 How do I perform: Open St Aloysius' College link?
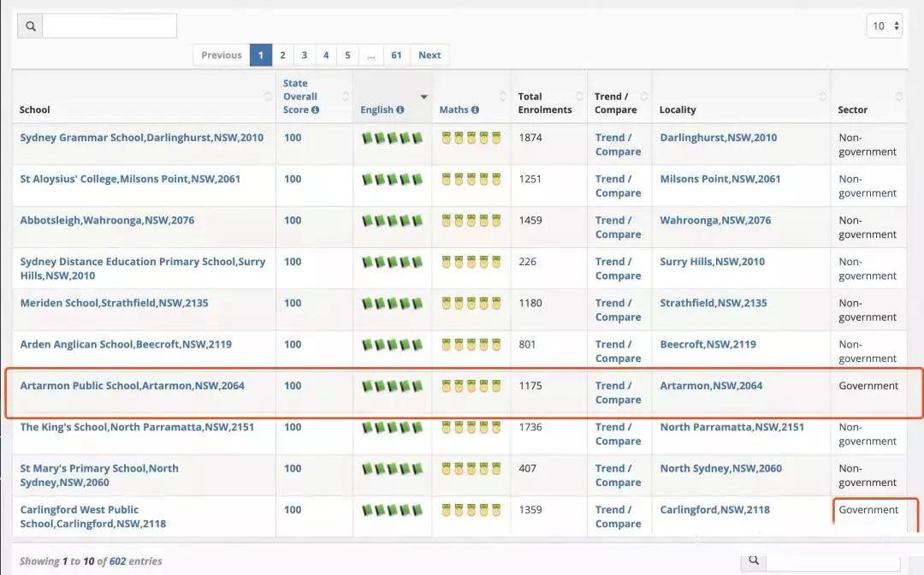(130, 179)
